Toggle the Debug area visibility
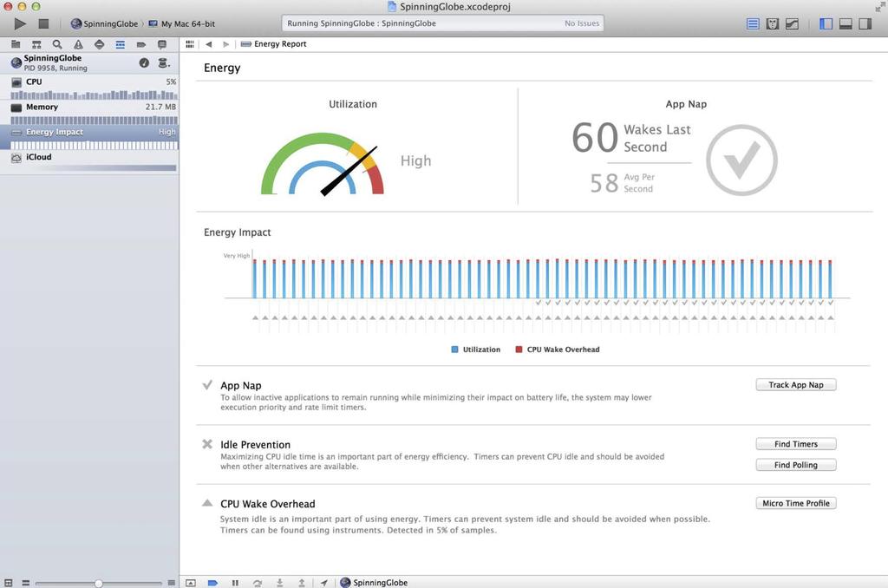888x588 pixels. pyautogui.click(x=846, y=23)
